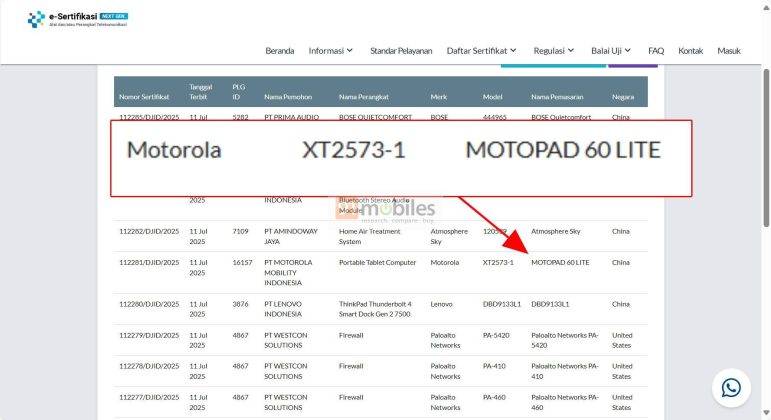The width and height of the screenshot is (771, 420).
Task: Click the e-Sertifikasi logo
Action: coord(78,20)
